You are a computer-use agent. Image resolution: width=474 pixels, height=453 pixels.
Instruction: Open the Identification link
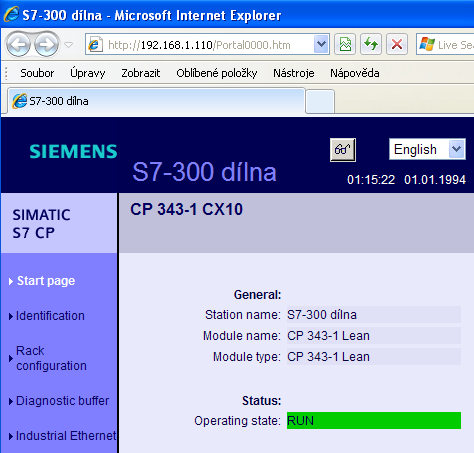point(50,316)
